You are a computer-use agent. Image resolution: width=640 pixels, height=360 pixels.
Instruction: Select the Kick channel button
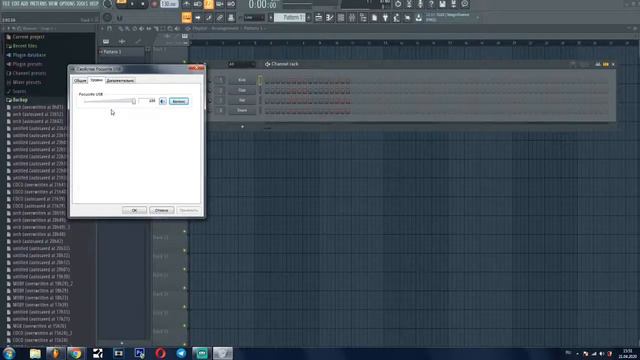point(242,80)
